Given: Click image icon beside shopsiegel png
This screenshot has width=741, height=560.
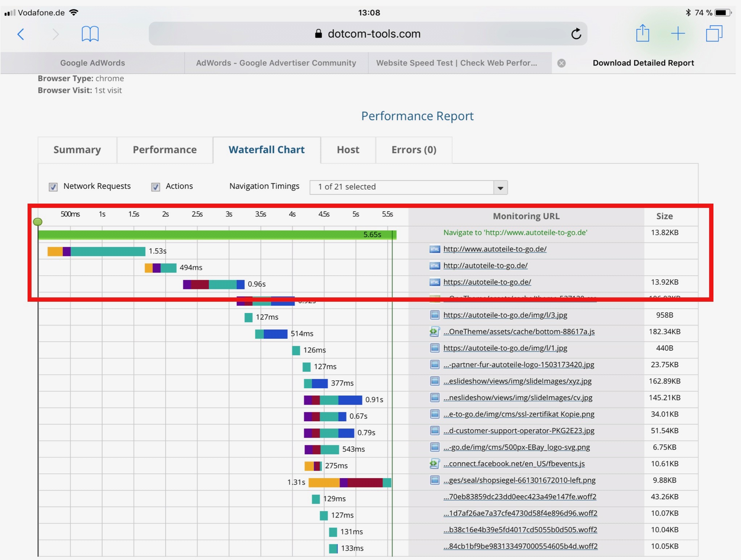Looking at the screenshot, I should pos(435,480).
